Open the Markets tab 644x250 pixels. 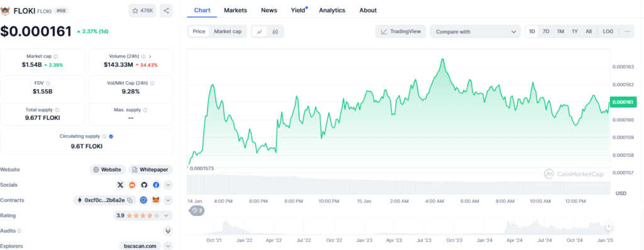(x=235, y=10)
